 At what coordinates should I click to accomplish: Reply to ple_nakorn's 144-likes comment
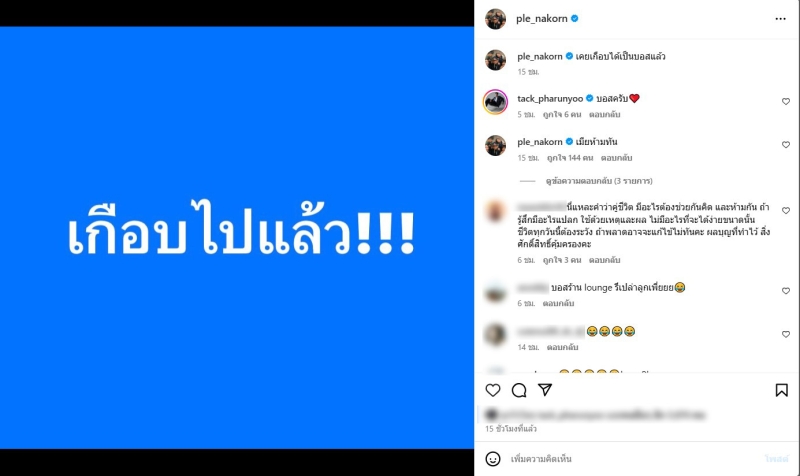[x=616, y=158]
